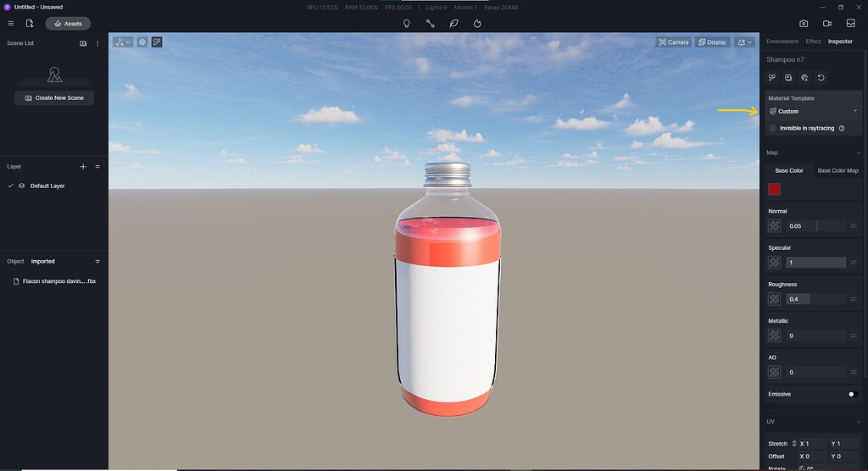Add a new layer with plus icon

(x=83, y=167)
